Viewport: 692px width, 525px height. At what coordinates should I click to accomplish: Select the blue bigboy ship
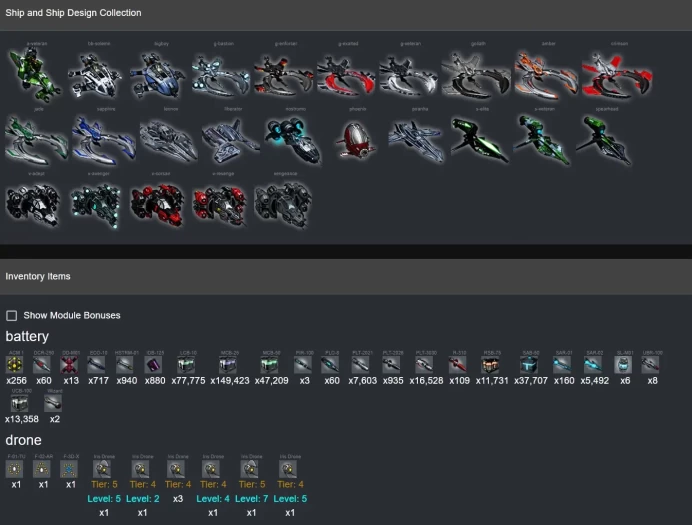[x=157, y=75]
